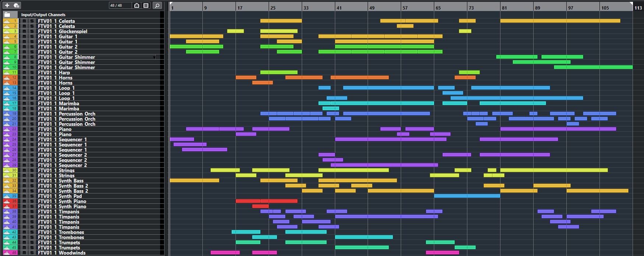Screen dimensions: 644x256
Task: Click the waveform icon of Horns track 12
Action: pyautogui.click(x=7, y=78)
